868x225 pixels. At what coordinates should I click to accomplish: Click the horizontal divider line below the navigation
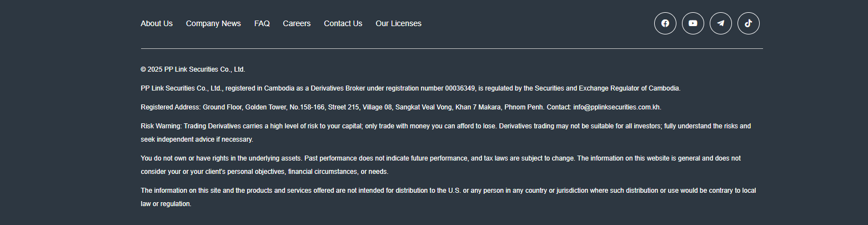451,49
